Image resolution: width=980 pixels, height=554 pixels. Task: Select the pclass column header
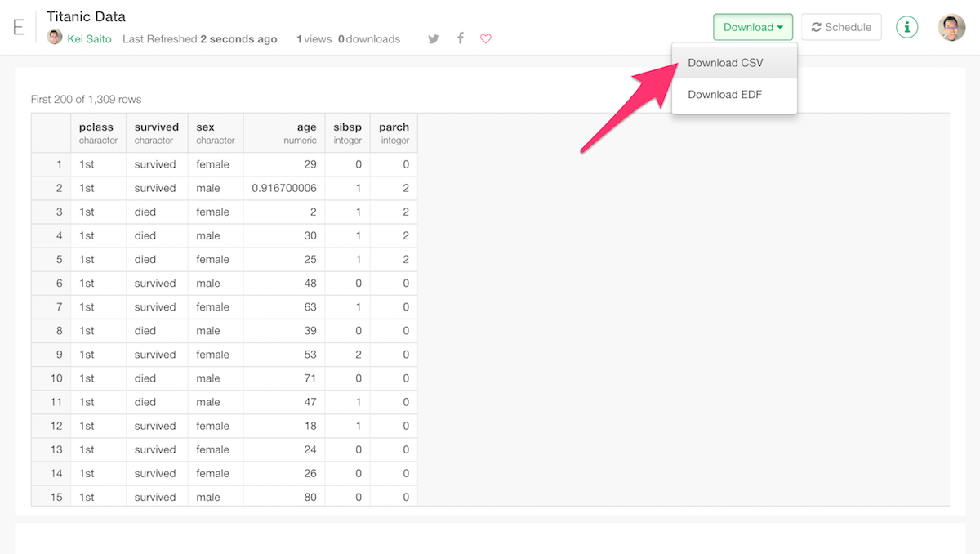[x=97, y=132]
